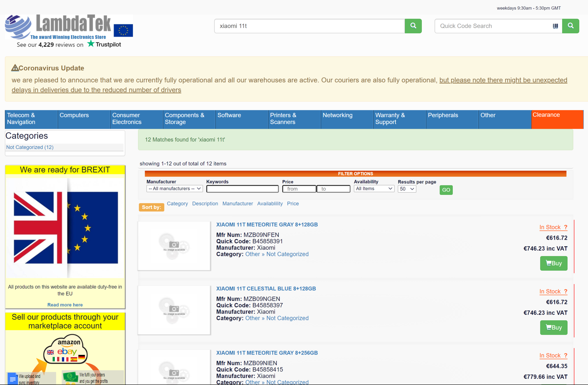Sort results by Price

pos(293,203)
